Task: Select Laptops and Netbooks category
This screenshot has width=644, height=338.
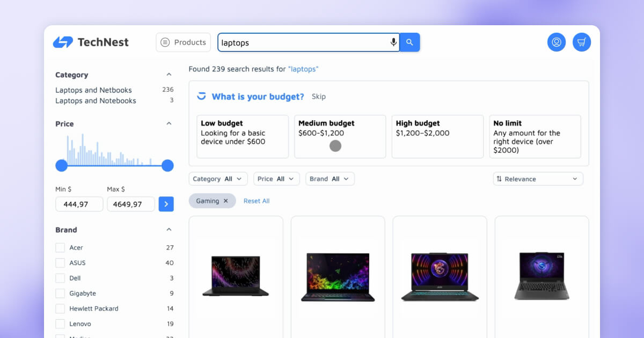Action: [93, 90]
